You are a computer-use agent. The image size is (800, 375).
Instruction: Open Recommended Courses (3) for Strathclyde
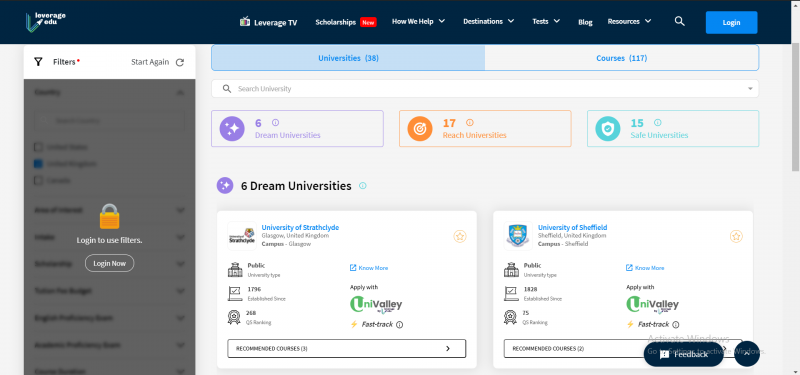click(x=346, y=348)
